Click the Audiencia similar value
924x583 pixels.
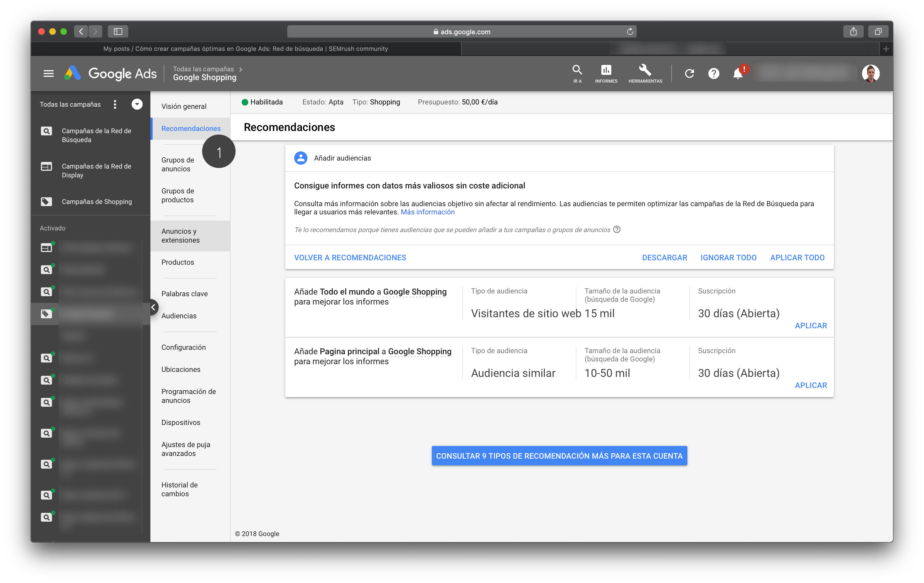coord(513,373)
